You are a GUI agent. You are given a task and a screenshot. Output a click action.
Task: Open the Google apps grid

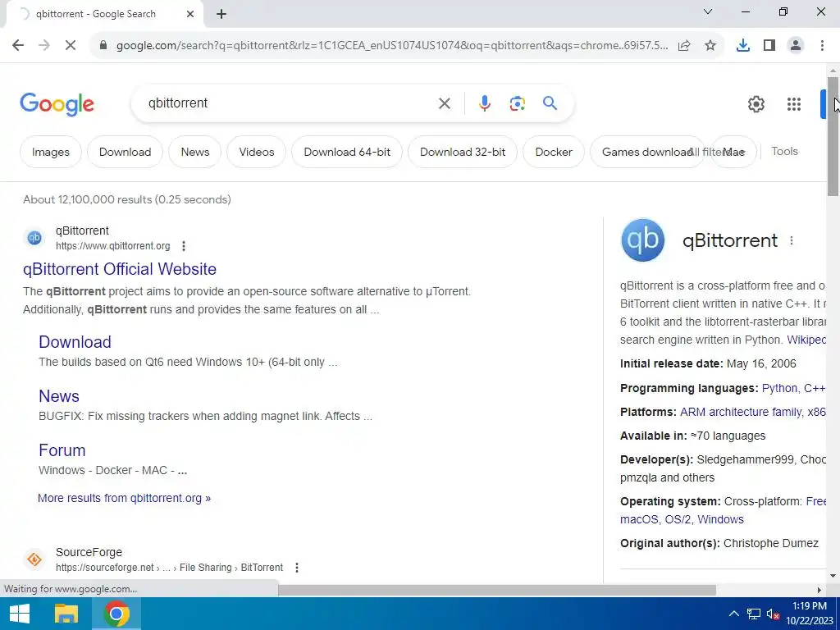[794, 104]
